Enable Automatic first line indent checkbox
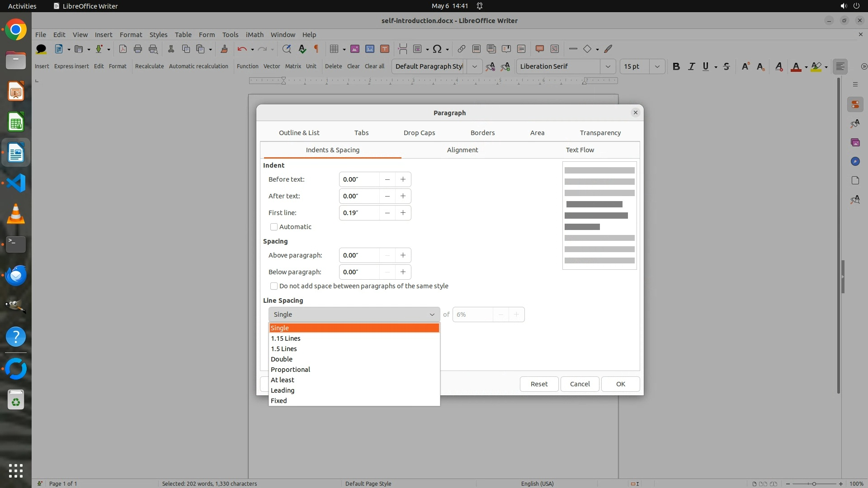 tap(274, 227)
